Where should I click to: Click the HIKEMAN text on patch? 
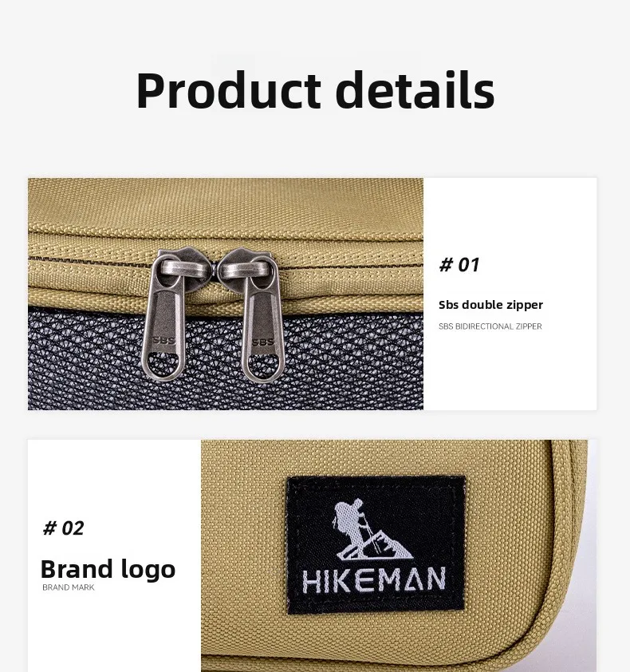pos(374,580)
